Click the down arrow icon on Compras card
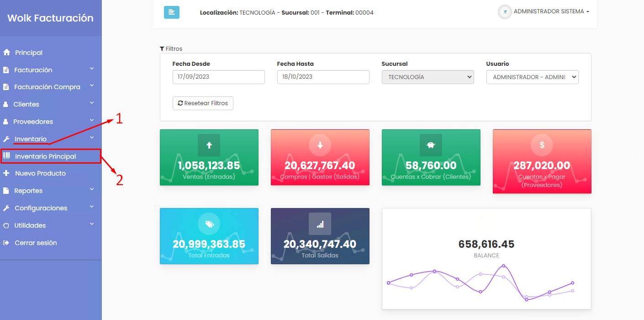The width and height of the screenshot is (644, 320). [x=320, y=145]
